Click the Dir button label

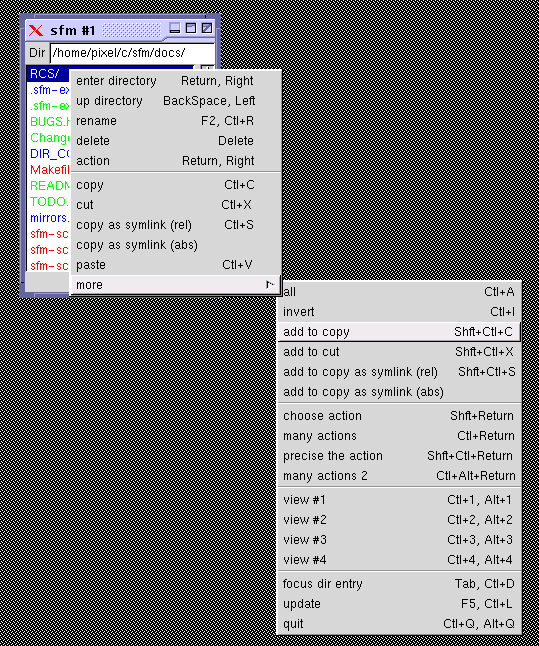tap(37, 53)
